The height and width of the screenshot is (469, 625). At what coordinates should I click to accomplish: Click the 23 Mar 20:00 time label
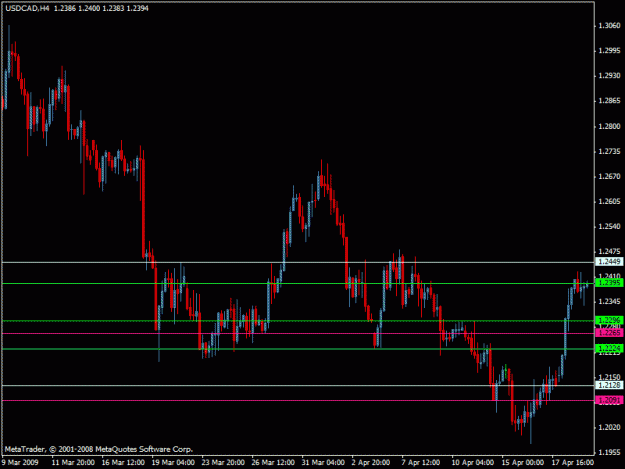click(x=223, y=462)
